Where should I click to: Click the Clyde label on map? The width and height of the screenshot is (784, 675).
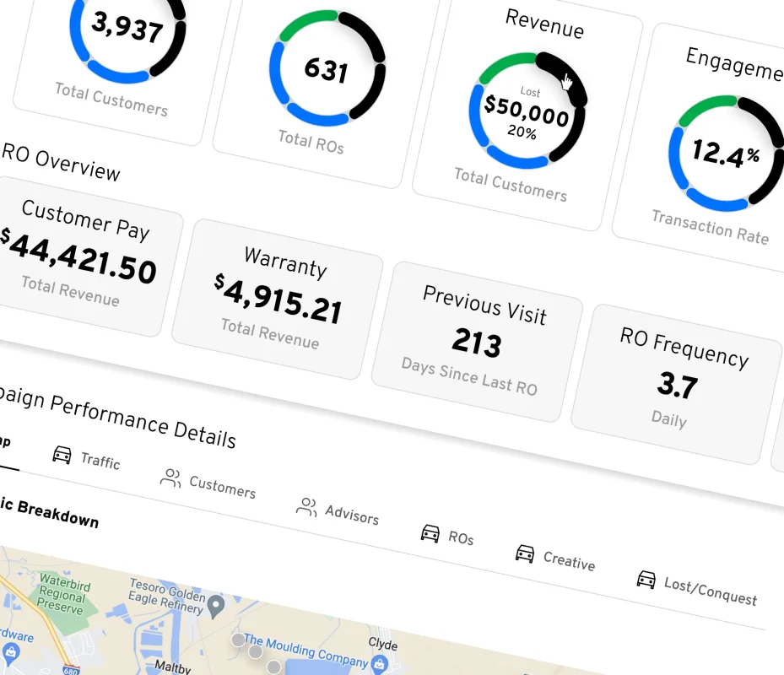coord(383,644)
